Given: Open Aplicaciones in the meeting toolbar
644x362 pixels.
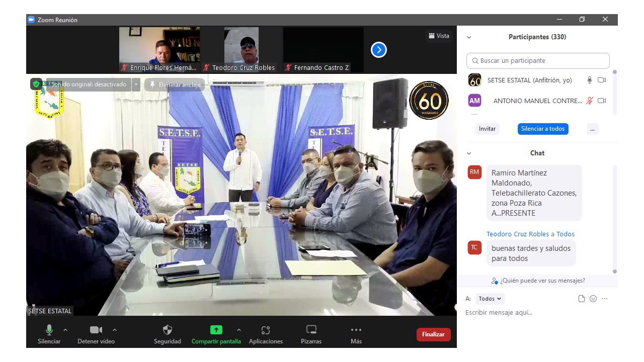Looking at the screenshot, I should click(x=266, y=334).
